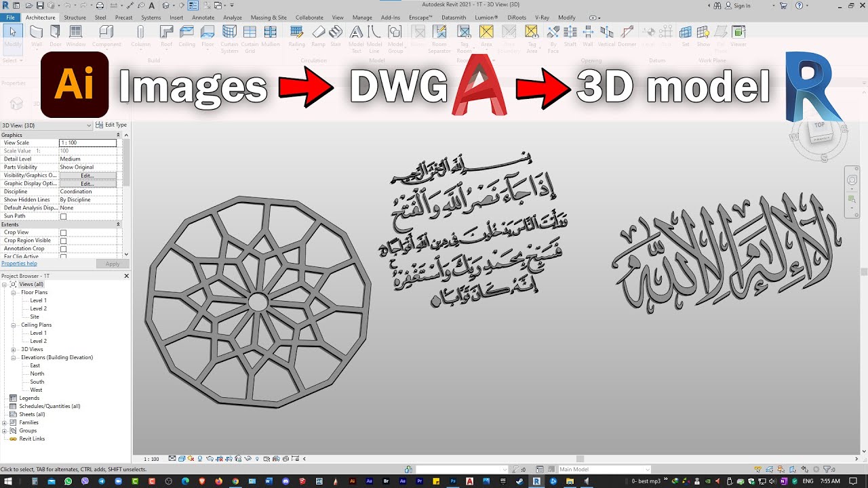Open Graphic Display Options Edit button
This screenshot has height=488, width=868.
pyautogui.click(x=87, y=184)
